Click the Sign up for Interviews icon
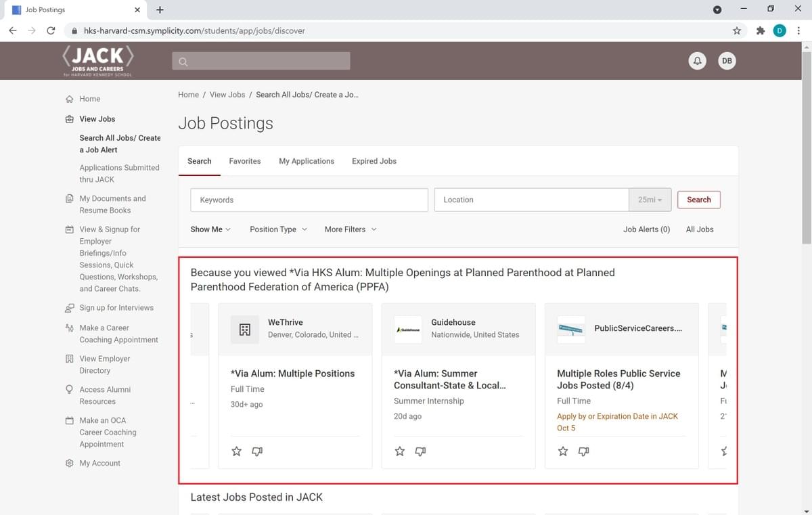Viewport: 812px width, 515px height. coord(69,308)
